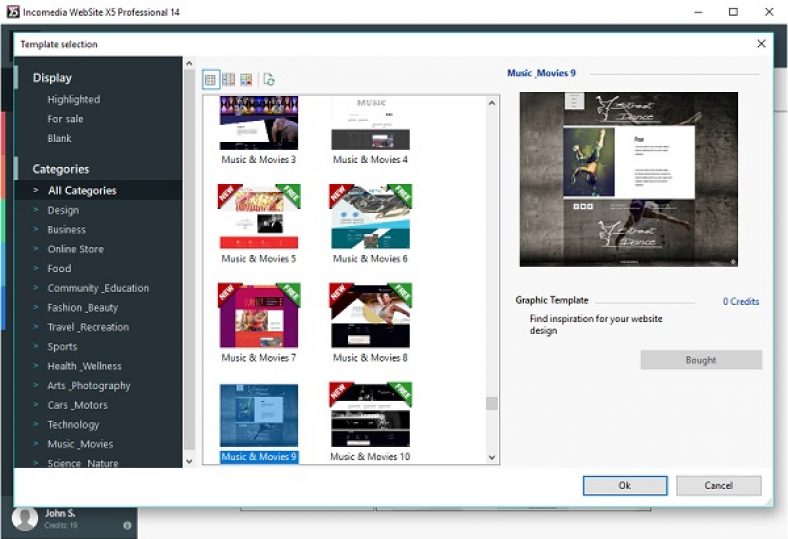
Task: Show For sale templates
Action: tap(65, 119)
